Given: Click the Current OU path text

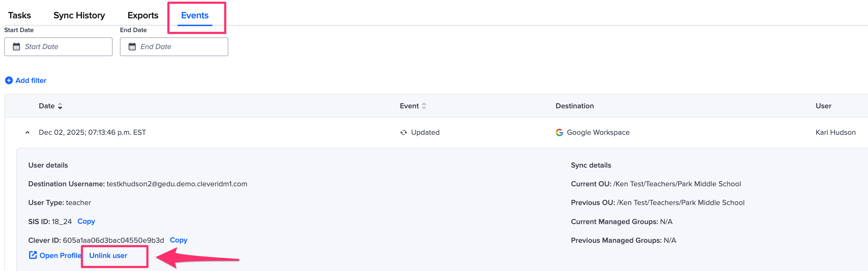Looking at the screenshot, I should (677, 184).
